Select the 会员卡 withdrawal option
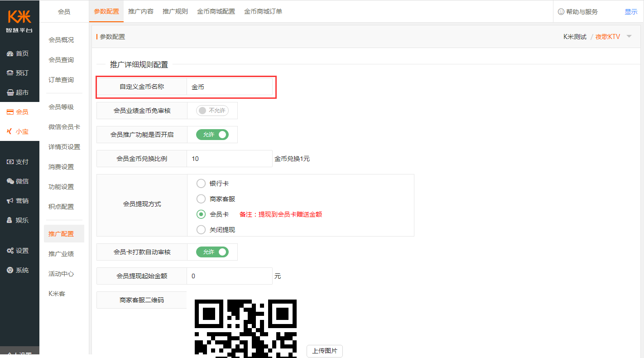Image resolution: width=644 pixels, height=358 pixels. tap(201, 214)
